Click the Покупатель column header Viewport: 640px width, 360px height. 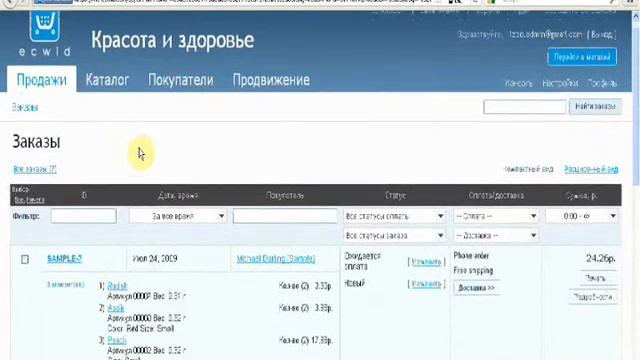pos(285,196)
